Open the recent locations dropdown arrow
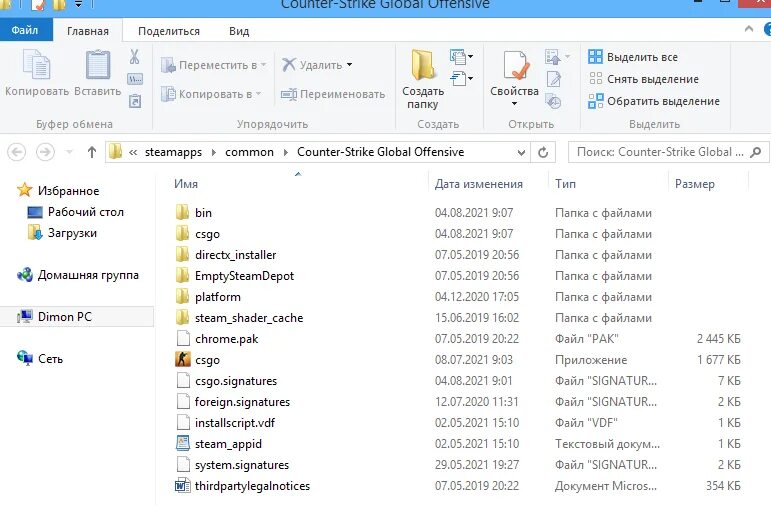This screenshot has width=771, height=506. pyautogui.click(x=69, y=152)
